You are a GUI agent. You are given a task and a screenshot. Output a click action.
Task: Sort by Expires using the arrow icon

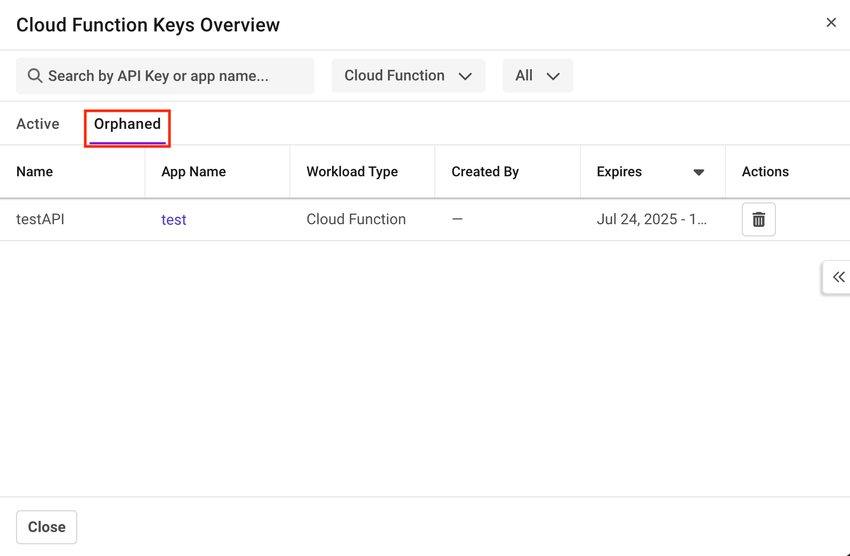click(x=699, y=172)
